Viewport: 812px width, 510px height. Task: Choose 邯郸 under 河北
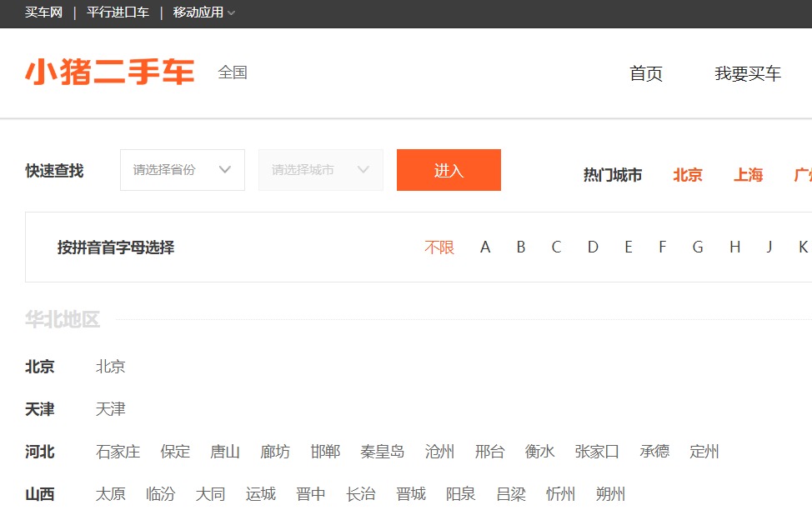pos(325,452)
